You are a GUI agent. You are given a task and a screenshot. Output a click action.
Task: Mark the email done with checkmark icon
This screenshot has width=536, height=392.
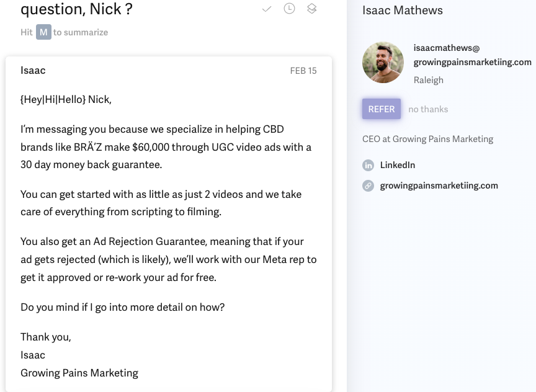tap(267, 9)
